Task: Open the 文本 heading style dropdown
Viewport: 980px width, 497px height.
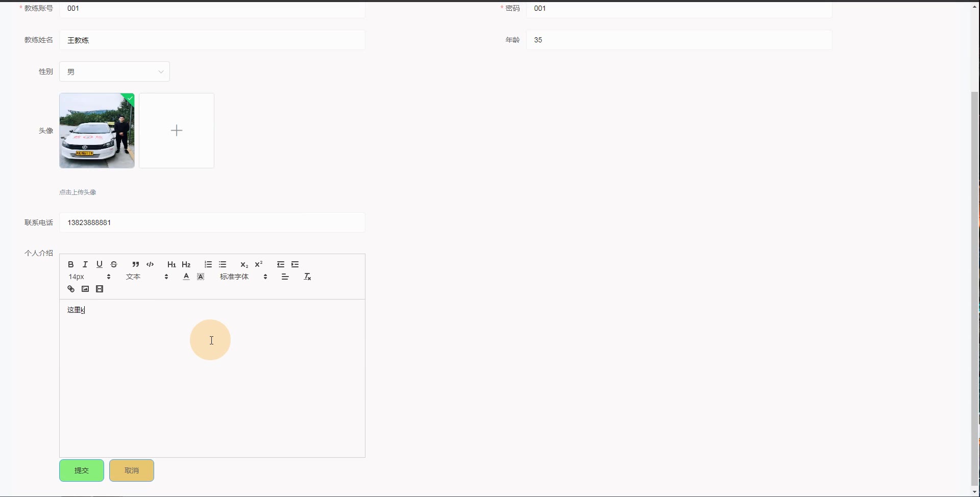Action: point(147,277)
